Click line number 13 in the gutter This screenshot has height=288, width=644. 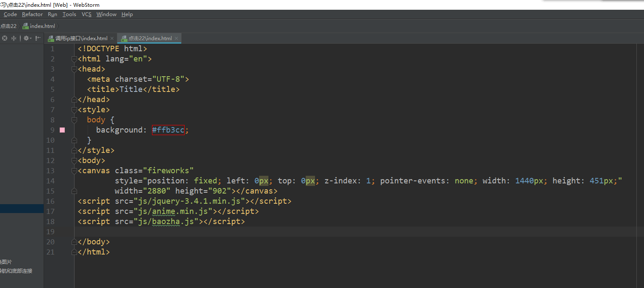(50, 171)
